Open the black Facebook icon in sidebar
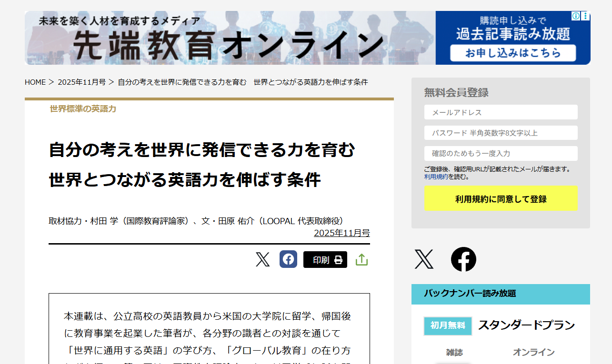Image resolution: width=612 pixels, height=364 pixels. (x=463, y=259)
